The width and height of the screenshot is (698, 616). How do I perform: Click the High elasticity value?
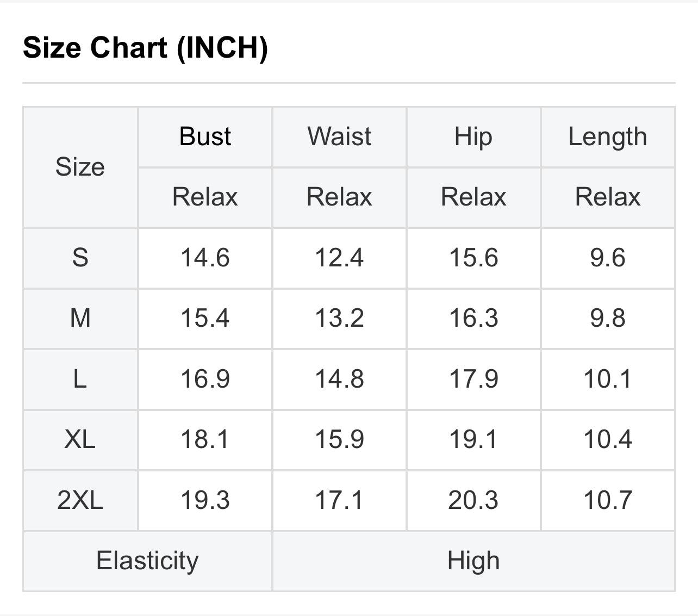tap(473, 561)
